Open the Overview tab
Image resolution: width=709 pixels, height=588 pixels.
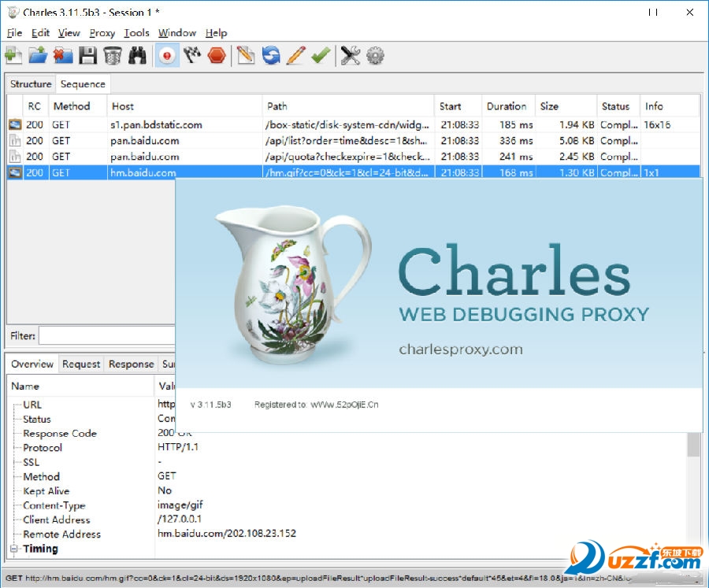pos(32,364)
